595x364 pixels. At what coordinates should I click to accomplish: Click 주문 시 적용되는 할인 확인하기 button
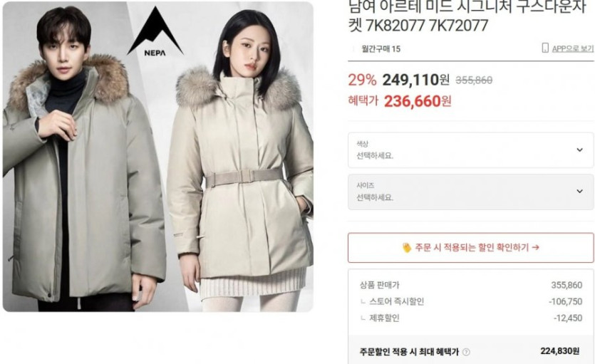(x=470, y=248)
